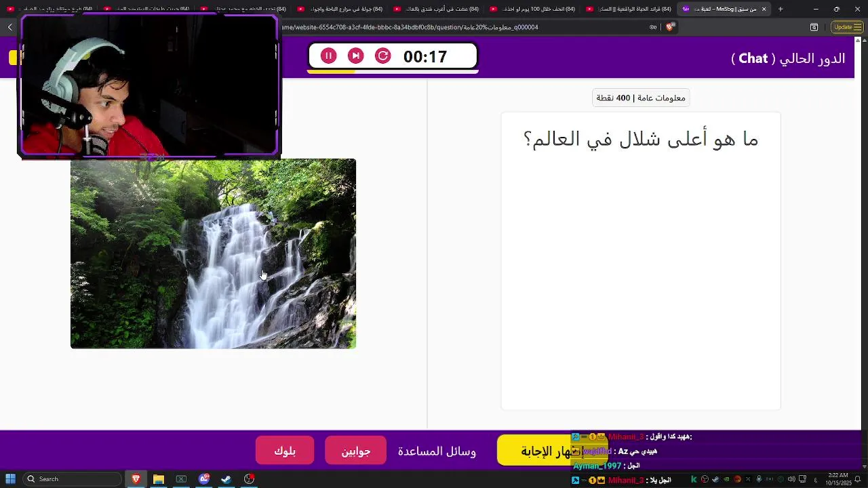
Task: Open the taskbar app left of Steam
Action: click(204, 479)
